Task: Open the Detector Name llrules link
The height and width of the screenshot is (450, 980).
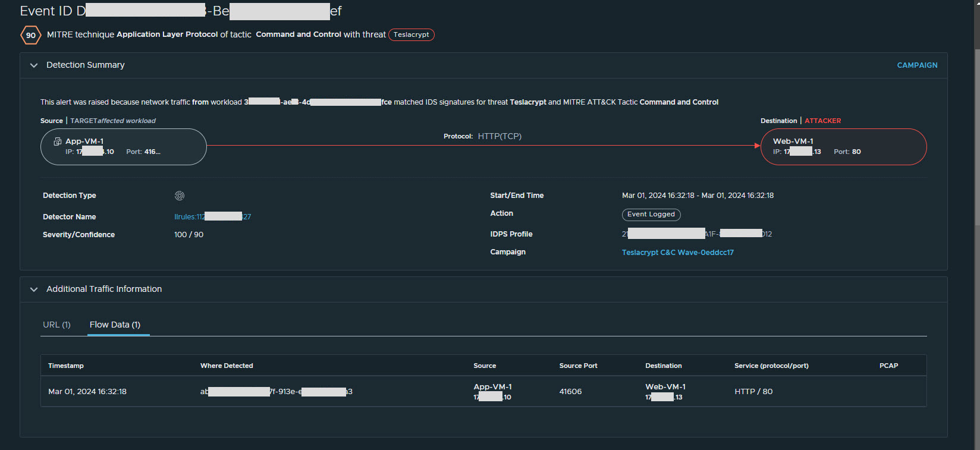Action: coord(212,217)
